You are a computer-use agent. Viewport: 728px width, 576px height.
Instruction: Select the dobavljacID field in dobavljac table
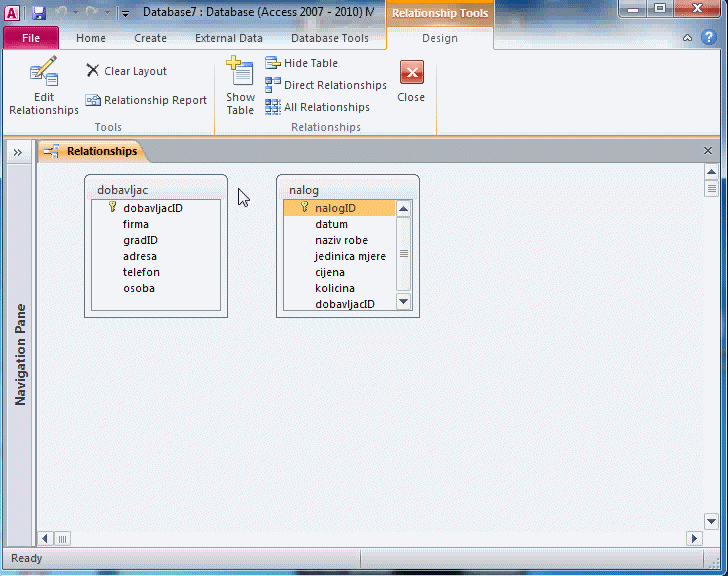pyautogui.click(x=152, y=208)
